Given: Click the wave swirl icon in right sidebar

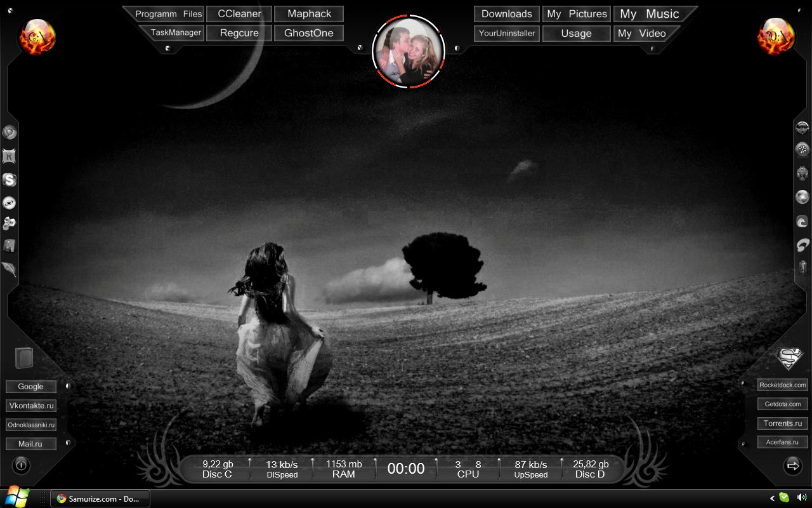Looking at the screenshot, I should (x=802, y=222).
